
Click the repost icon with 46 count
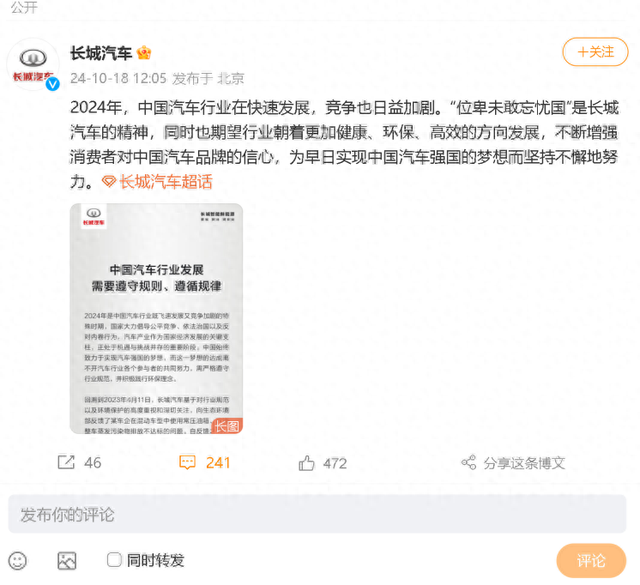[x=66, y=462]
